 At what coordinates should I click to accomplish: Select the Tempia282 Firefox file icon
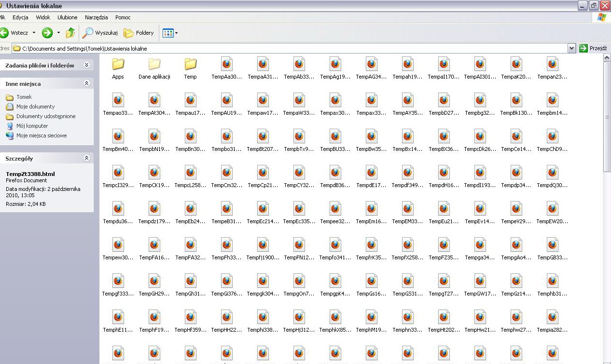pos(553,317)
